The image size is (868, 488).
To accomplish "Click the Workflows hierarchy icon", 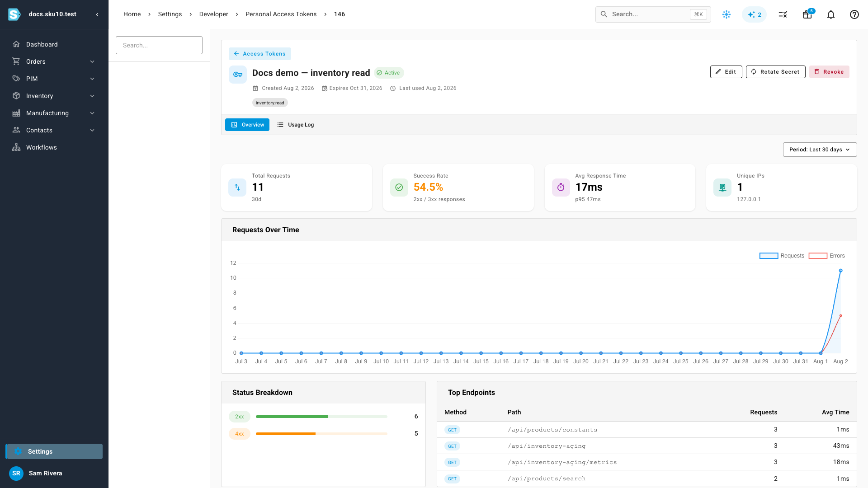I will [x=16, y=147].
